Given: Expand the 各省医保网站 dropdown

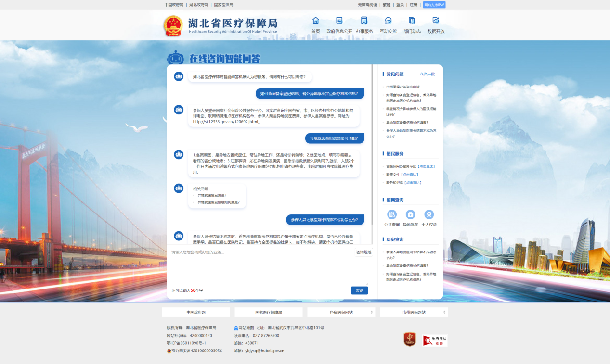Looking at the screenshot, I should [x=341, y=312].
